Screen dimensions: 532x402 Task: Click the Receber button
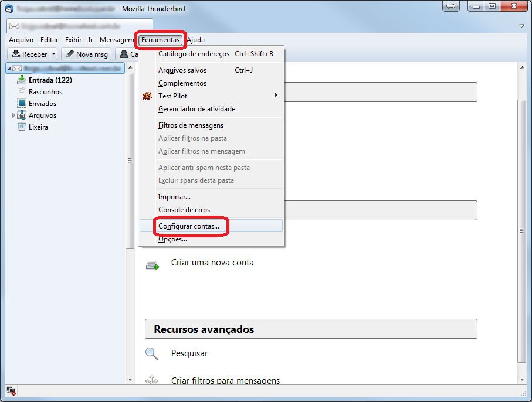29,54
